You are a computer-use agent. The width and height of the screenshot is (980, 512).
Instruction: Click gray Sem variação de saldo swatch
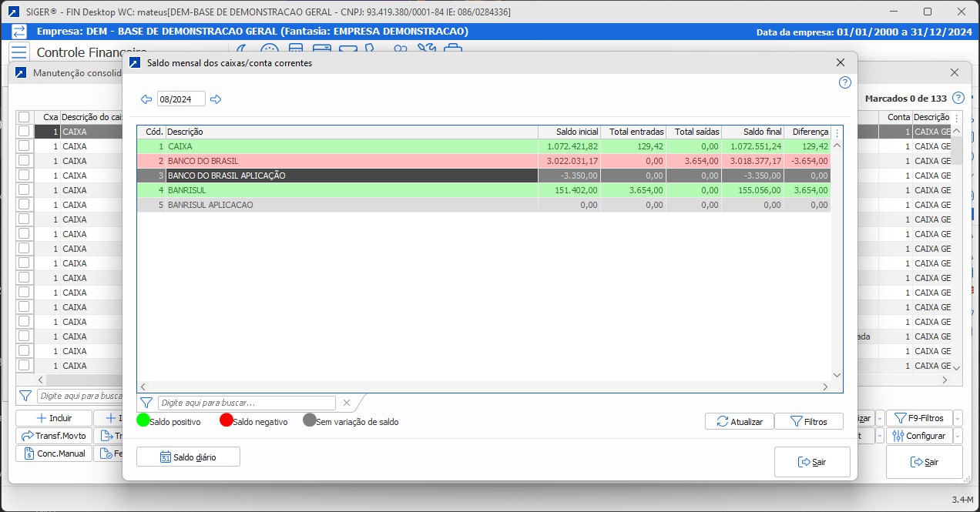point(310,420)
